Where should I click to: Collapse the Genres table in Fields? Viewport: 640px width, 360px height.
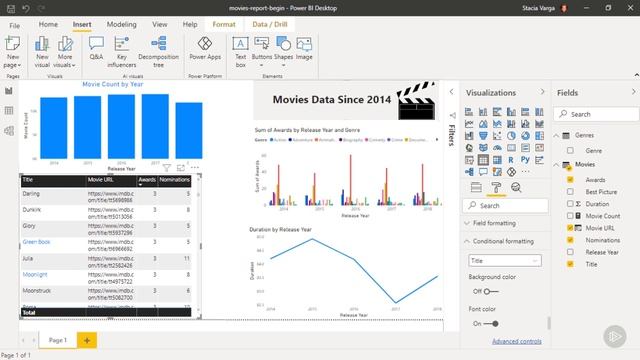coord(556,136)
